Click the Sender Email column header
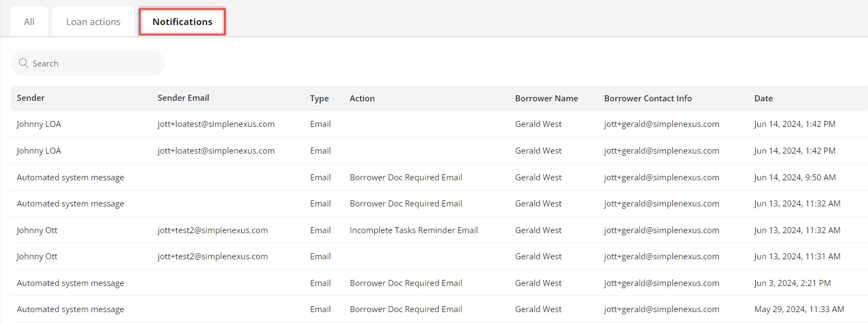 coord(183,98)
